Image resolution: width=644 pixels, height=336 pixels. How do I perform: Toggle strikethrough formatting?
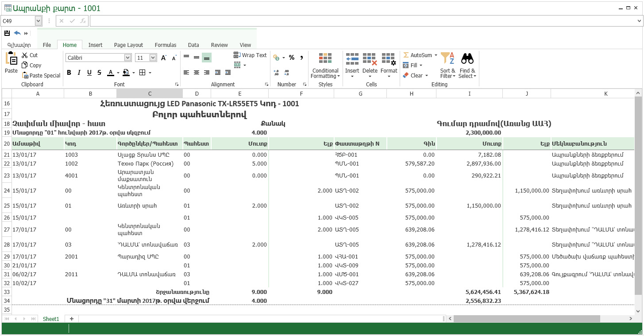click(x=100, y=73)
